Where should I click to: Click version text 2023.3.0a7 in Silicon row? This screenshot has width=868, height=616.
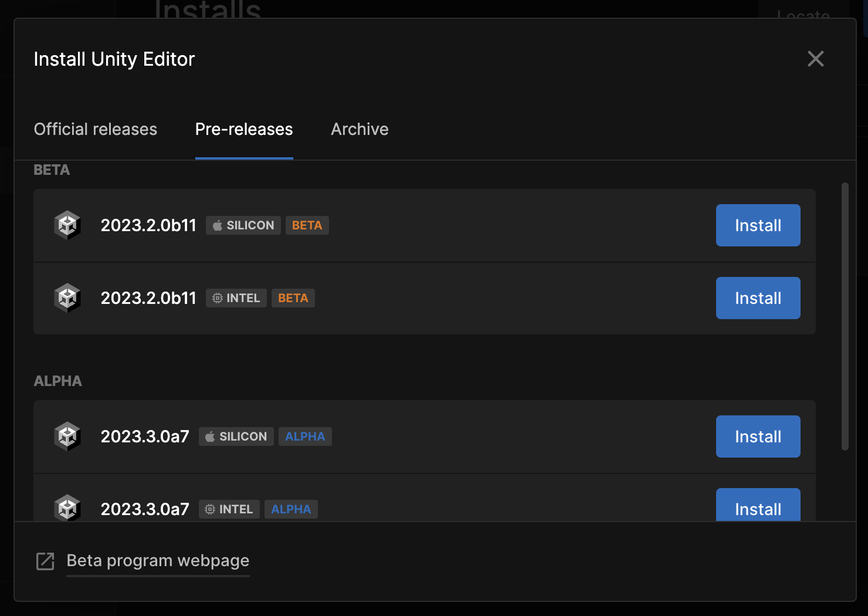tap(145, 436)
